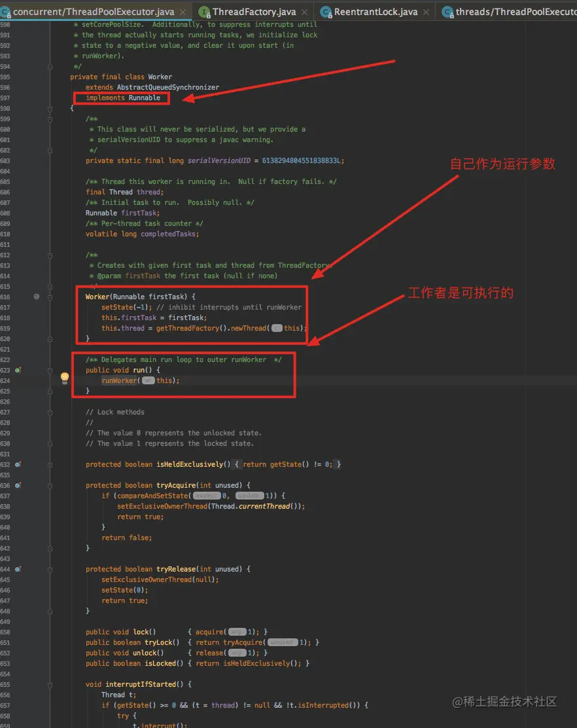The width and height of the screenshot is (577, 728).
Task: Click the override gutter icon beside tryAcquire
Action: pos(18,485)
